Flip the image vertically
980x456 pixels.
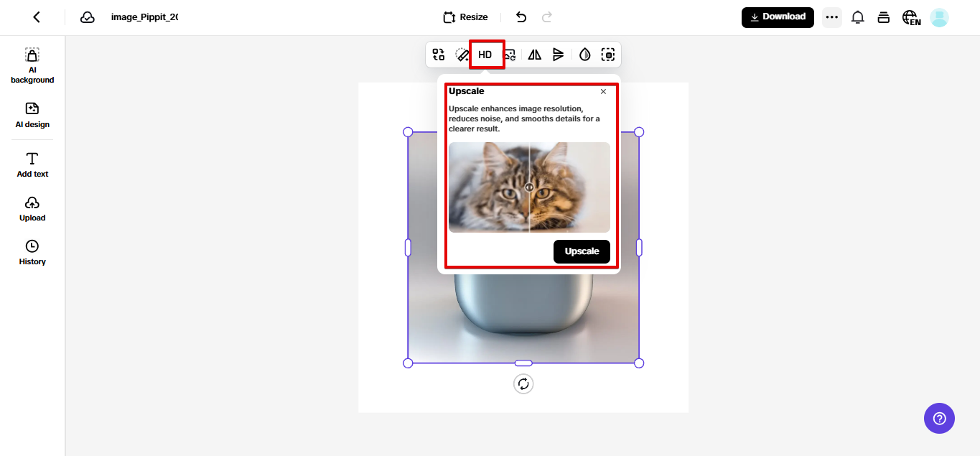[559, 54]
